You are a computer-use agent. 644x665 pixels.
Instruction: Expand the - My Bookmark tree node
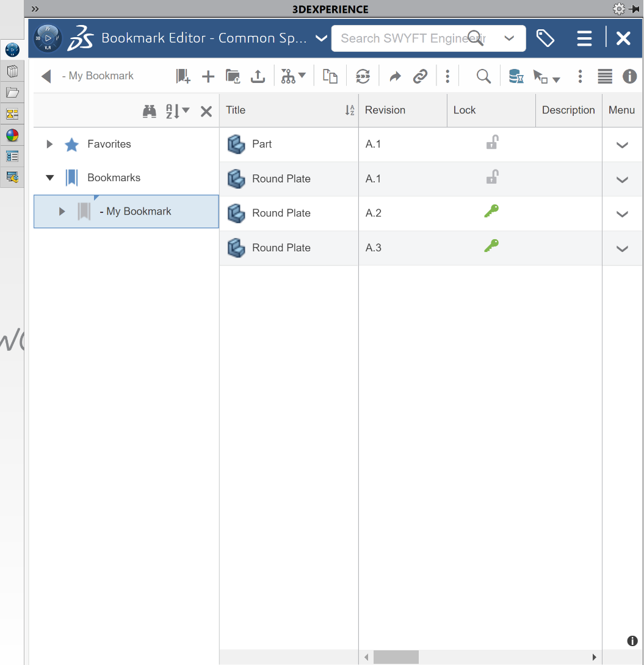tap(62, 211)
